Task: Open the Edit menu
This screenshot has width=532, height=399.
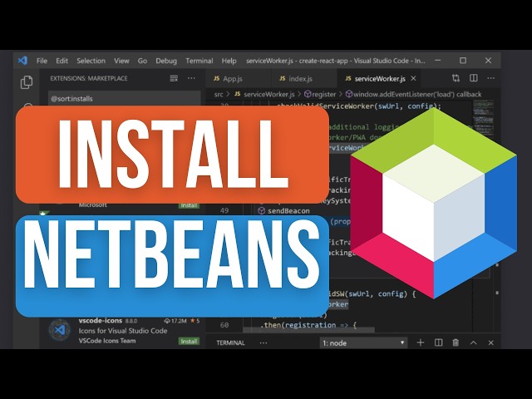Action: (62, 61)
